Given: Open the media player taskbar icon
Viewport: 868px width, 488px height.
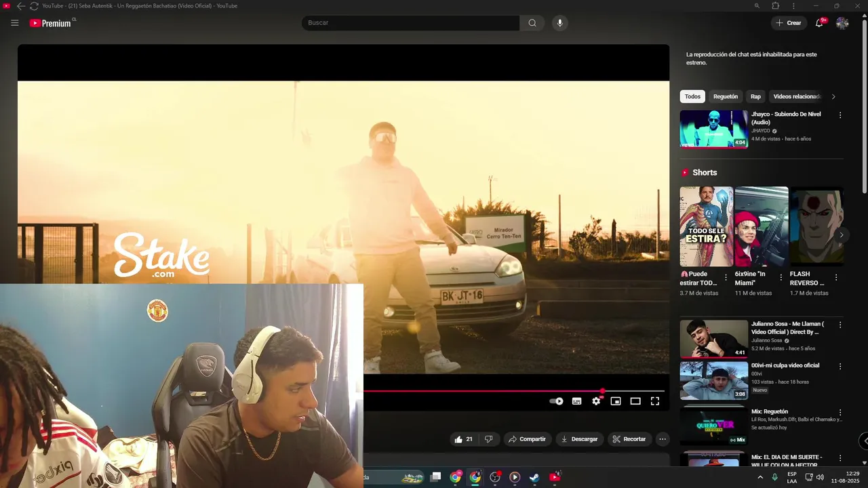Looking at the screenshot, I should click(515, 477).
